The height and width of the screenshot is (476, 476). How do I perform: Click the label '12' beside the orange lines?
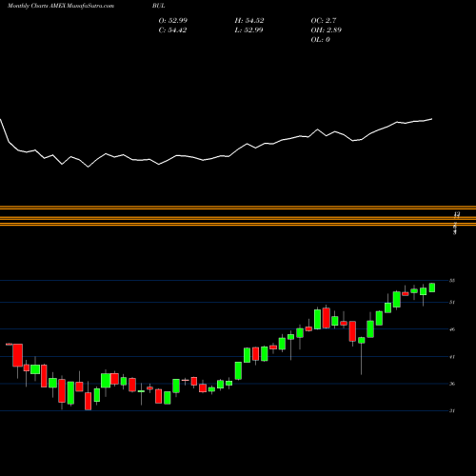[456, 214]
